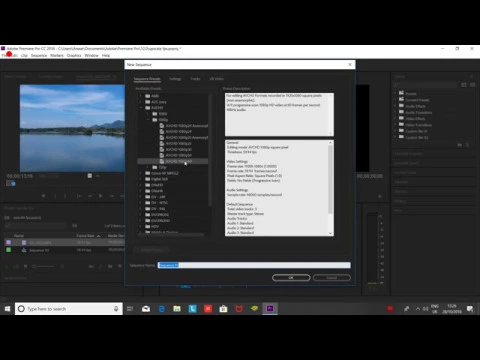This screenshot has height=360, width=480.
Task: Open the Window menu
Action: [91, 55]
